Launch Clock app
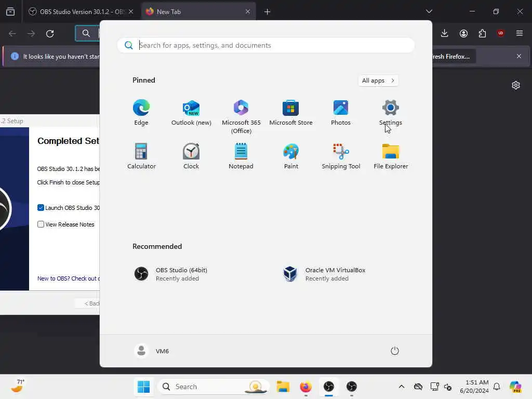Viewport: 532px width, 399px height. click(x=191, y=156)
